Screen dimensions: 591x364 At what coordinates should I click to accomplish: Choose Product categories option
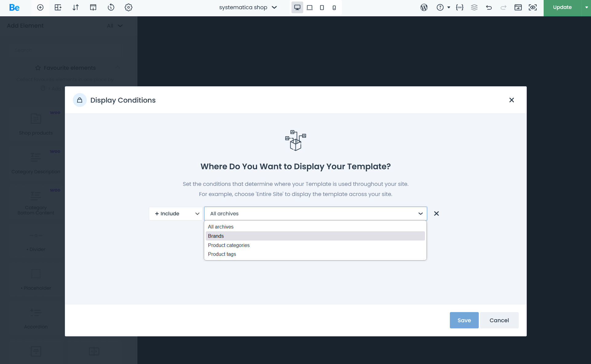pyautogui.click(x=229, y=245)
